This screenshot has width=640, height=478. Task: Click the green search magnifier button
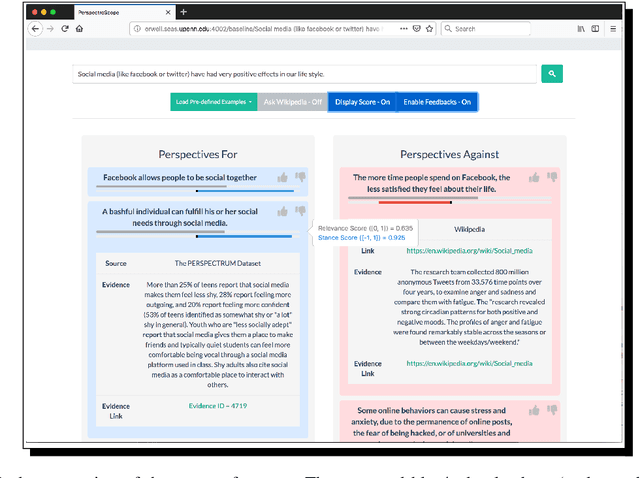tap(552, 74)
